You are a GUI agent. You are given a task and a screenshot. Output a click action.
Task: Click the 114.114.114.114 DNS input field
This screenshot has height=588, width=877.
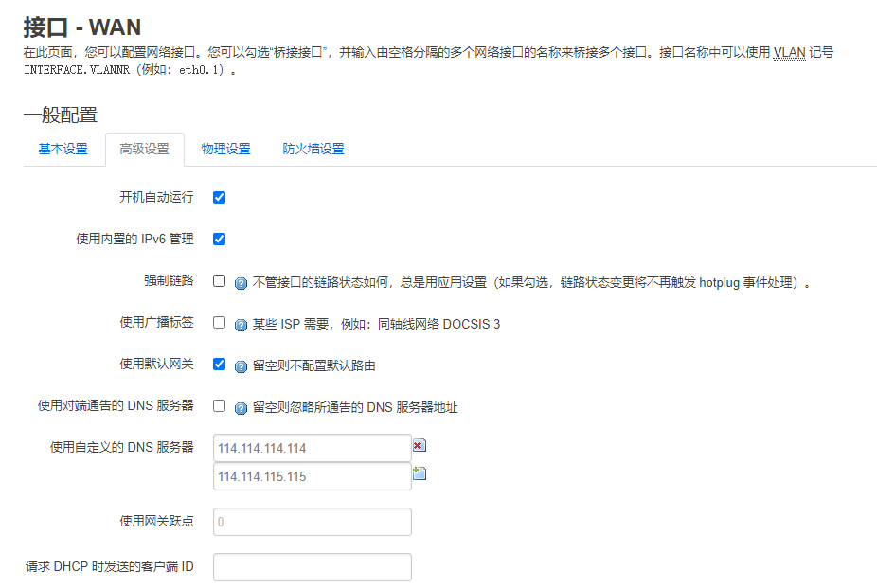click(x=312, y=448)
